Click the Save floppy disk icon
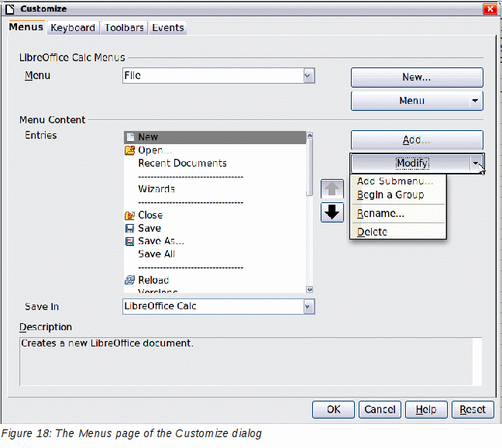 [129, 229]
